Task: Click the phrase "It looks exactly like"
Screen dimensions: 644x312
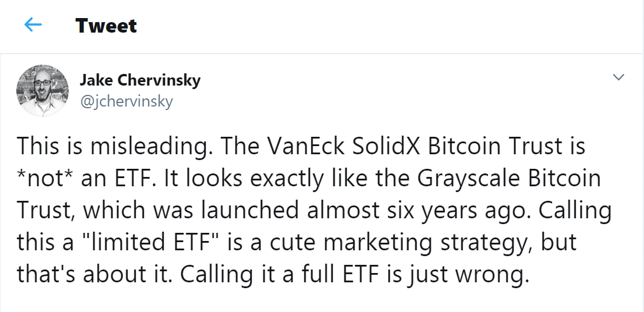Action: click(x=251, y=178)
